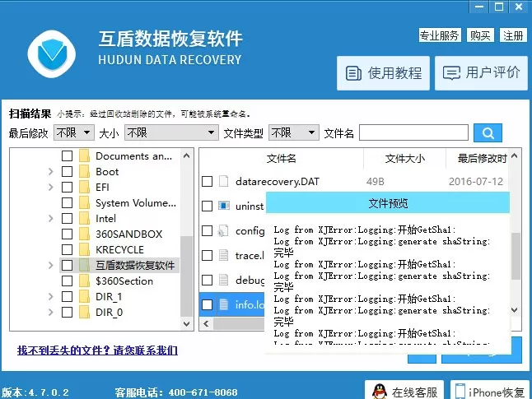Click the trace.l text file icon

(223, 255)
